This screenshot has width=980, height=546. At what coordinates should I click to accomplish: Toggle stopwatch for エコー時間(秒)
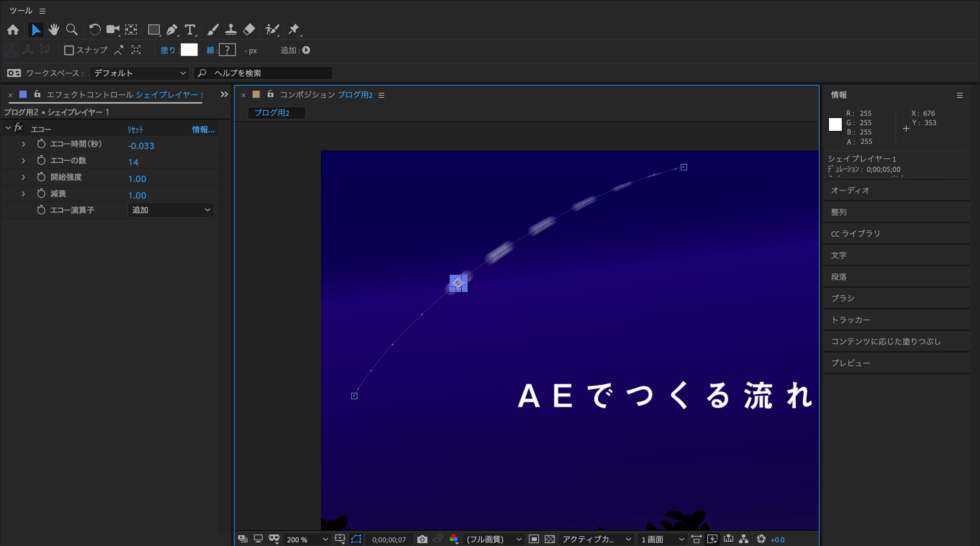pyautogui.click(x=41, y=144)
